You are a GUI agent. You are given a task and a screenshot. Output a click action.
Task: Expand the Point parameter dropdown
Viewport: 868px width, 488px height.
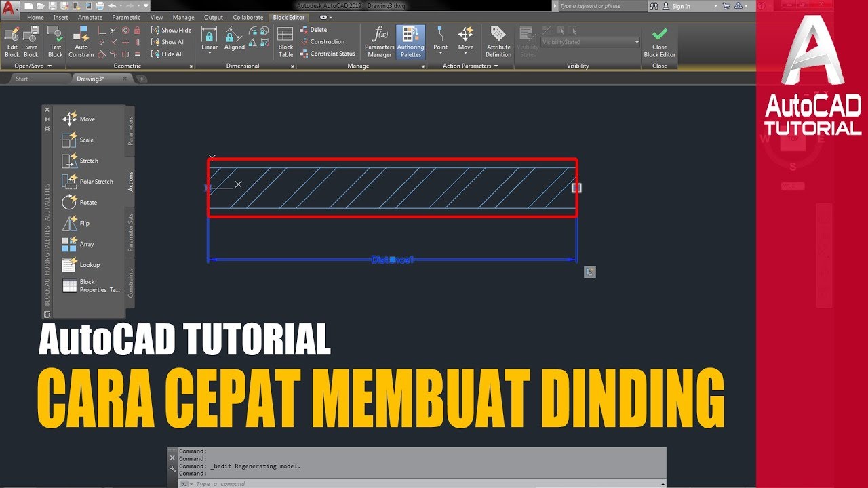[441, 54]
